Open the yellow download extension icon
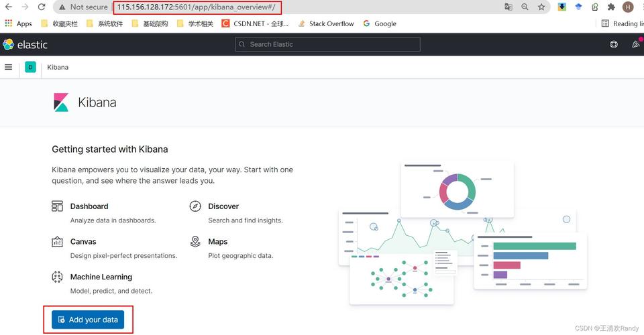Image resolution: width=644 pixels, height=335 pixels. click(x=562, y=7)
